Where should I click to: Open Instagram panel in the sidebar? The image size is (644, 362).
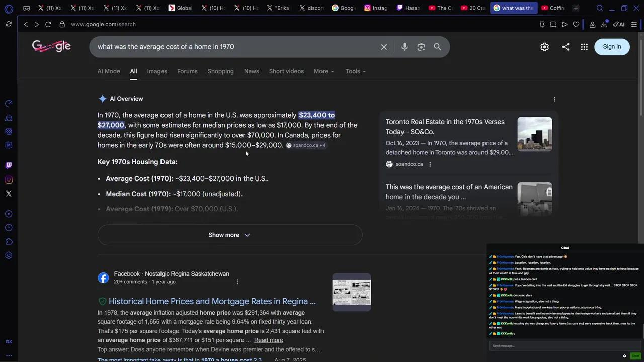coord(9,179)
